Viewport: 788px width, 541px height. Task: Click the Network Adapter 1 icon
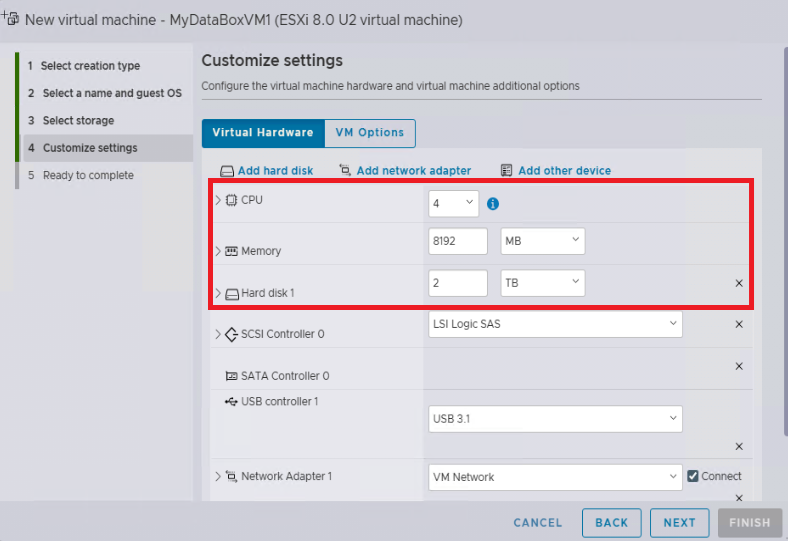tap(231, 476)
